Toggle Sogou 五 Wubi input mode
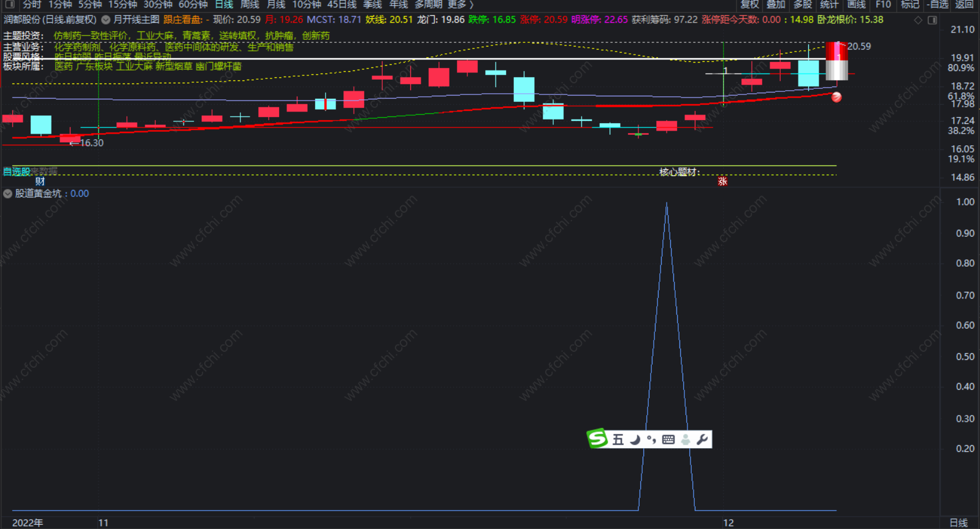The height and width of the screenshot is (529, 980). pyautogui.click(x=618, y=440)
